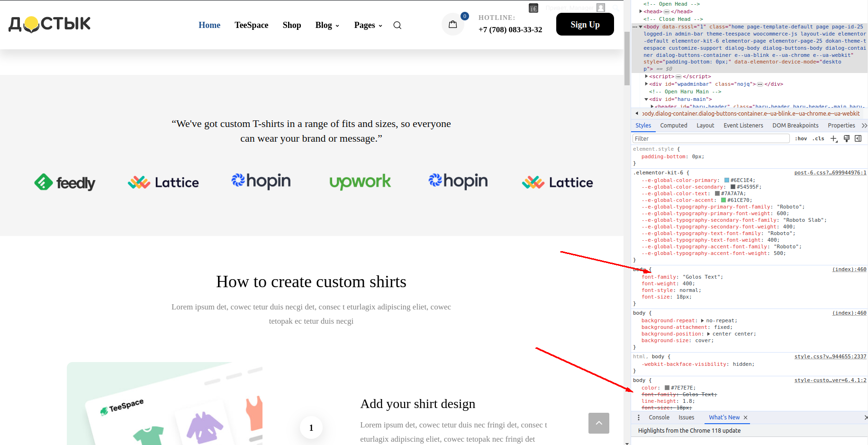
Task: Open the rendering emulations paintbrush icon
Action: [x=847, y=138]
